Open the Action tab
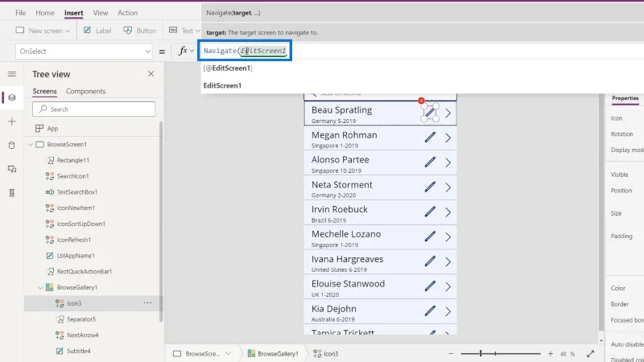 [x=128, y=13]
